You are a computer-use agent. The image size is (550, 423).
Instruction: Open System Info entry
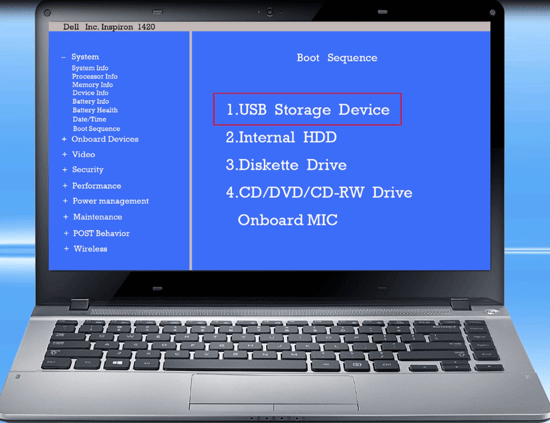click(90, 68)
